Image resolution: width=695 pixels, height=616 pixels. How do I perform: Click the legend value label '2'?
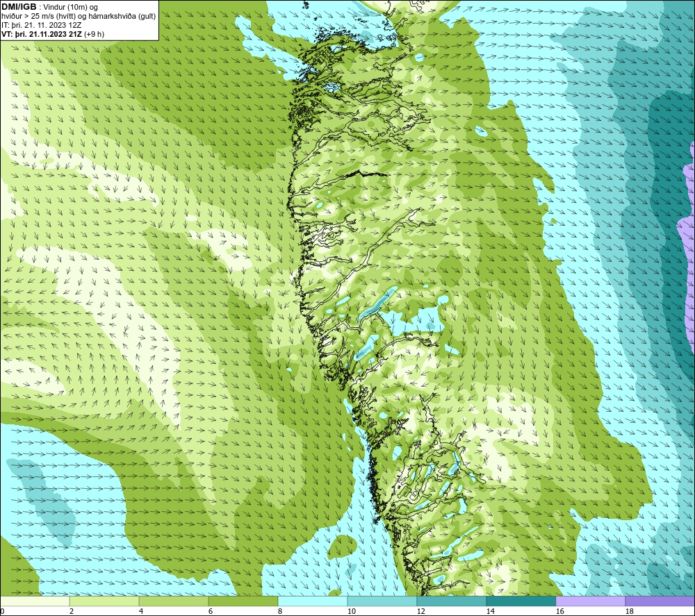click(72, 612)
